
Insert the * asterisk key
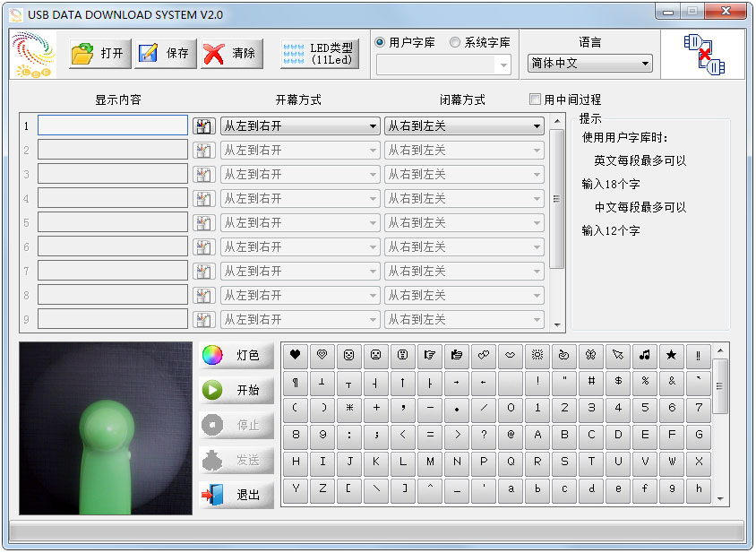pos(349,410)
